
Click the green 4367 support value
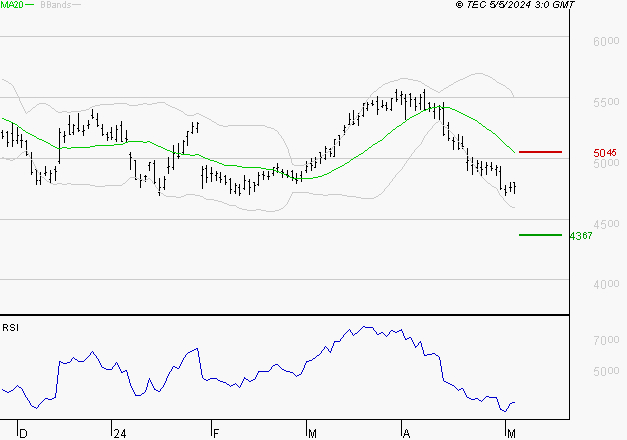click(581, 236)
